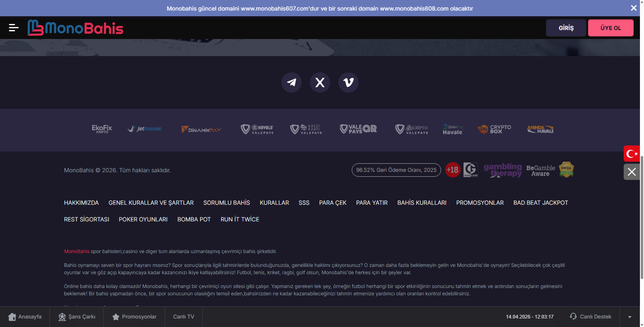Select the Turkish flag language button
This screenshot has height=327, width=644.
tap(632, 154)
